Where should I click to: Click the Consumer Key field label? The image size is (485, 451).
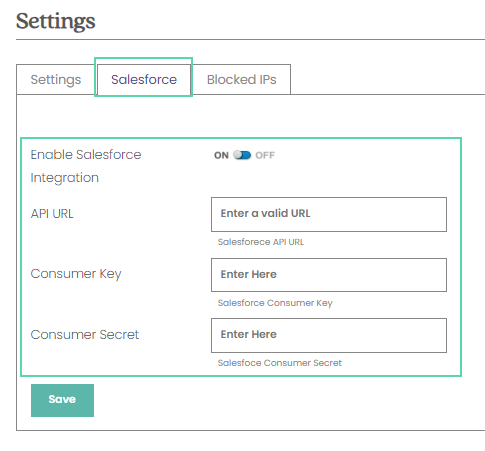coord(76,274)
